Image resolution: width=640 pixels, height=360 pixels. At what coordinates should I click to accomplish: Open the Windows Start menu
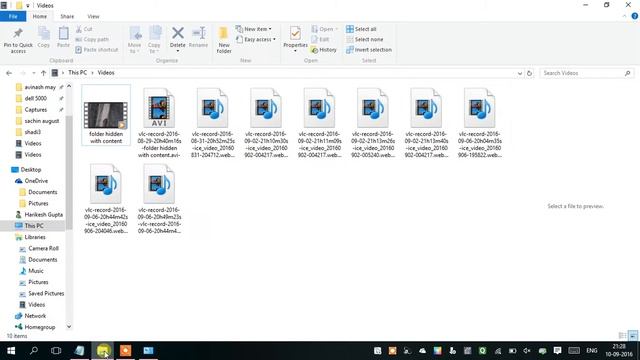coord(11,351)
